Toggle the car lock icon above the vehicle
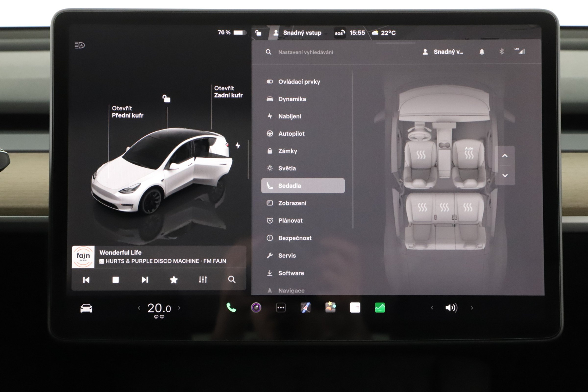Viewport: 588px width, 392px height. [166, 99]
